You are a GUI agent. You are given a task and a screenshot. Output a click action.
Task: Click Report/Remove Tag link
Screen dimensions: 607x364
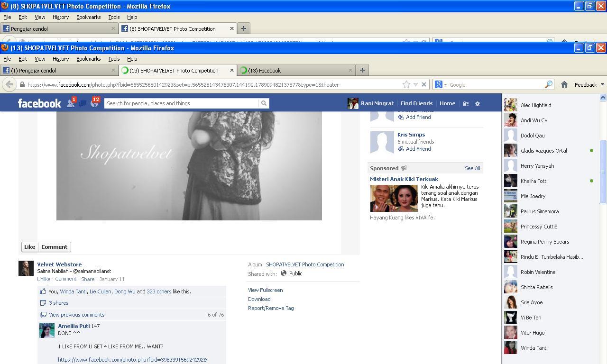click(x=271, y=308)
